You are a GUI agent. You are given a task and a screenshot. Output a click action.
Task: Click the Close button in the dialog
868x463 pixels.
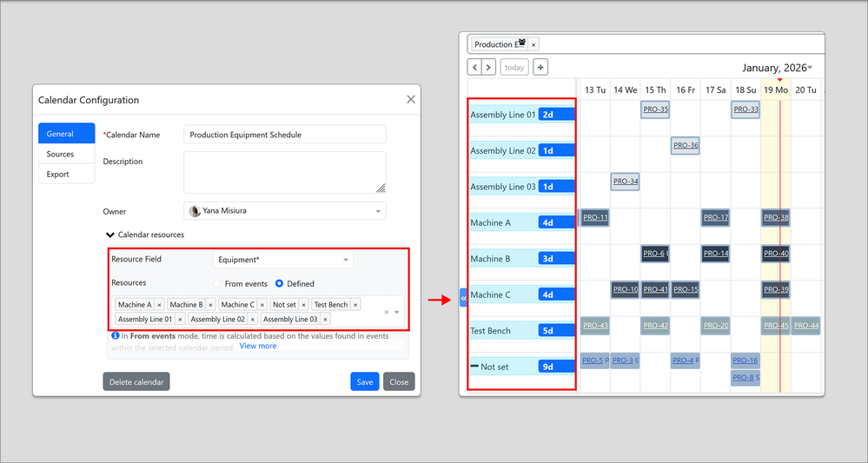click(x=399, y=381)
